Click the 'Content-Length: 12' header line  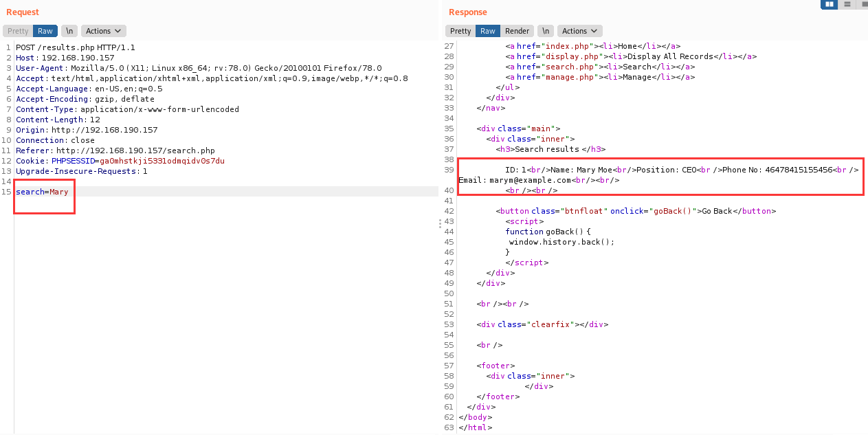coord(58,120)
